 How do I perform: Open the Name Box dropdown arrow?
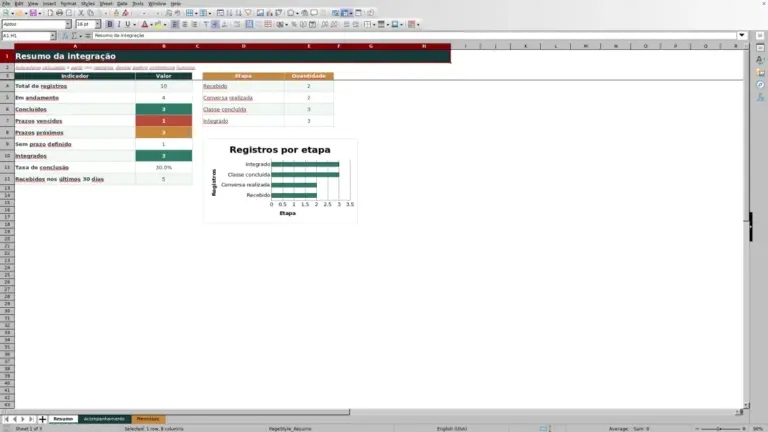click(x=52, y=36)
